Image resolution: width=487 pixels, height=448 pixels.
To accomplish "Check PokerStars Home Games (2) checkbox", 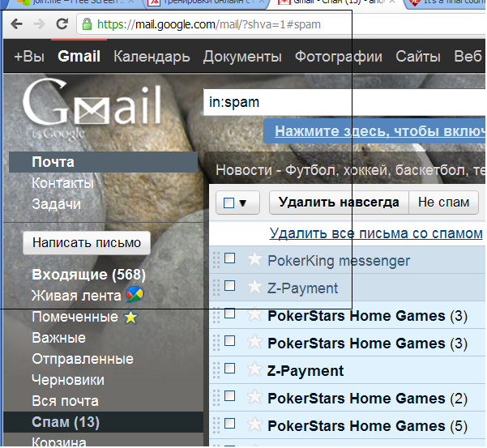I will [x=229, y=395].
